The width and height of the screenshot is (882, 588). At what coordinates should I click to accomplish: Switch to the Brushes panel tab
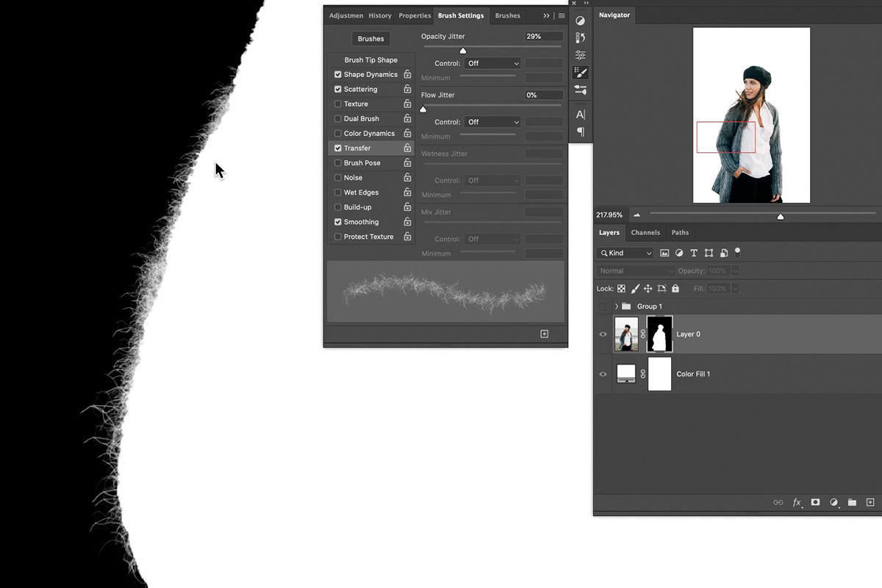(507, 15)
